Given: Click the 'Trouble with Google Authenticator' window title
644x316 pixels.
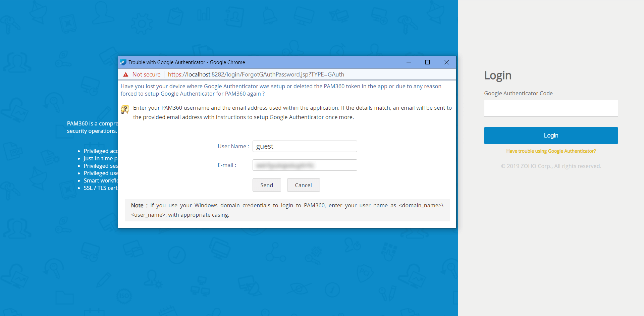Looking at the screenshot, I should [x=187, y=62].
